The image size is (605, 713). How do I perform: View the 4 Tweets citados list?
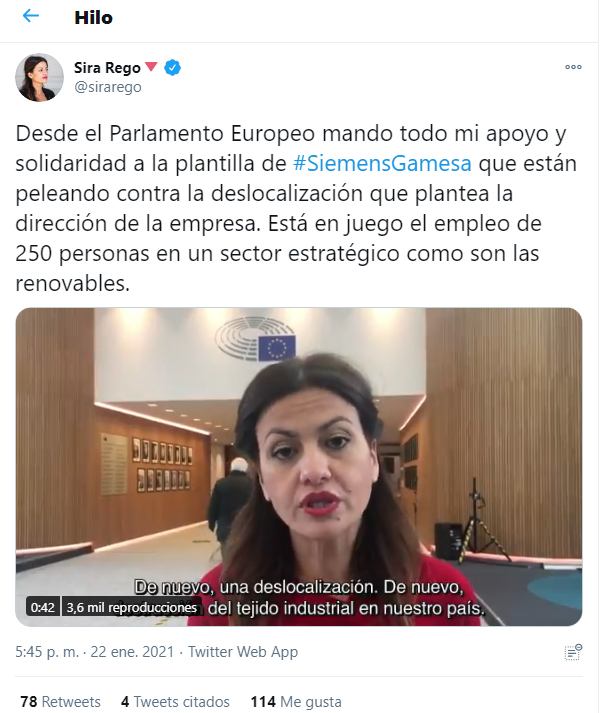[175, 702]
